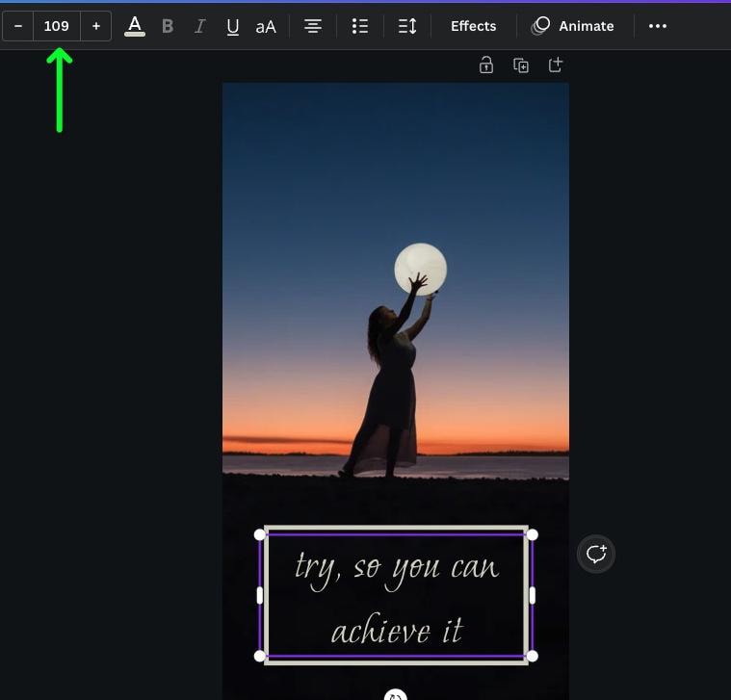Apply bulleted list formatting
This screenshot has width=731, height=700.
coord(360,26)
